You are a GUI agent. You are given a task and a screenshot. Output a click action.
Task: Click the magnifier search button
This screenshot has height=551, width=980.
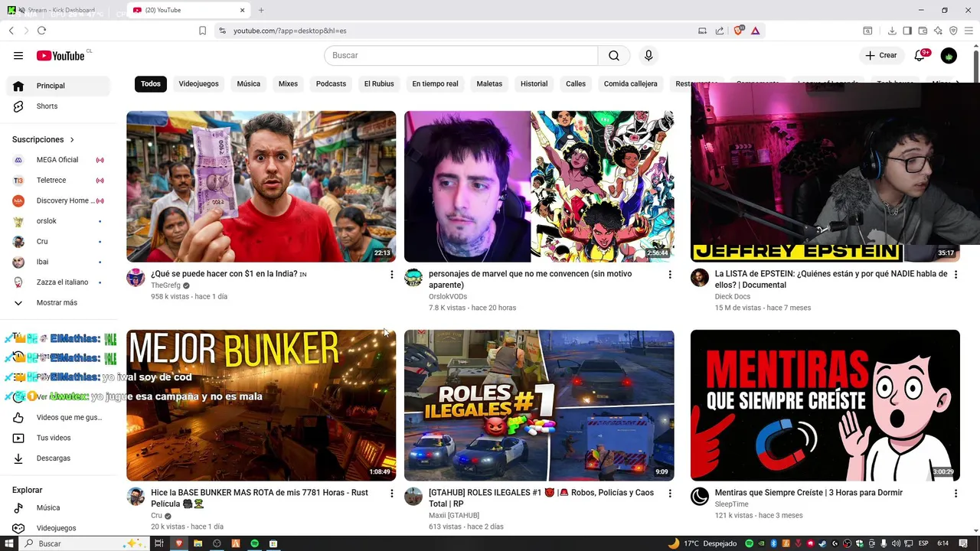614,55
